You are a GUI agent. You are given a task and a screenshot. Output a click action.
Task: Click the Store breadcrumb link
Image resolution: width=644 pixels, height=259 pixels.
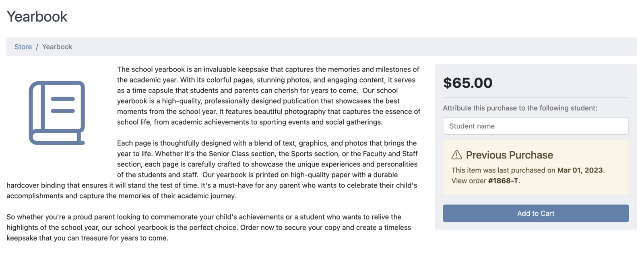23,47
